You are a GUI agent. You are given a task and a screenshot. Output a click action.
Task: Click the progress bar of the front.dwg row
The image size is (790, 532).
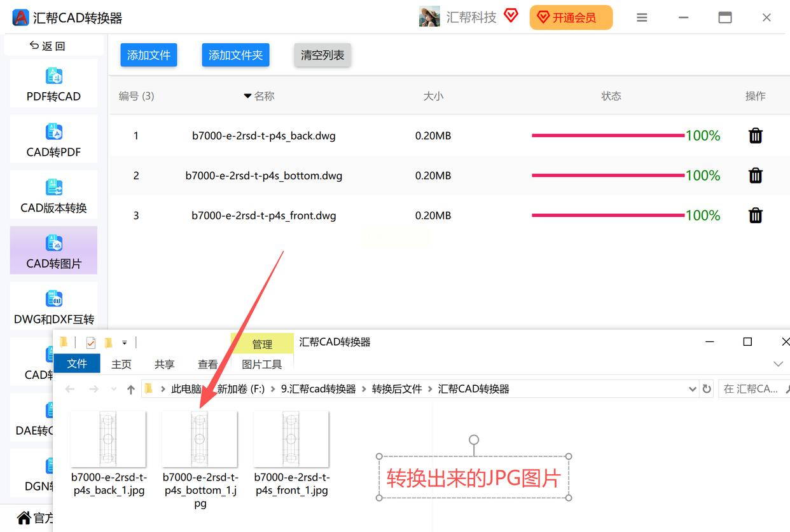[x=608, y=215]
